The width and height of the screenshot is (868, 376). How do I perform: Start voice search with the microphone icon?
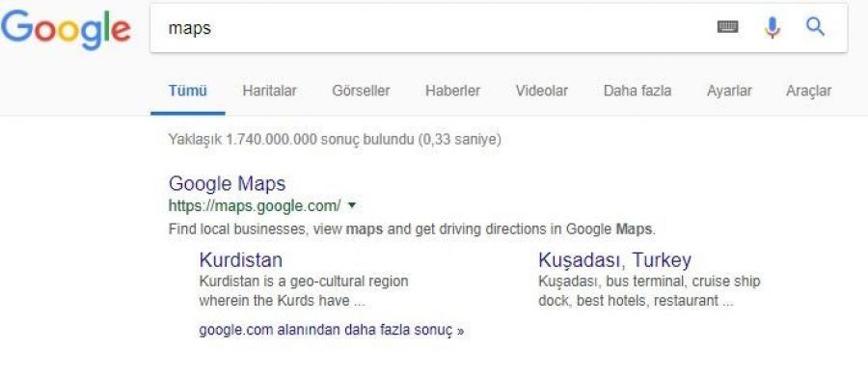pos(773,27)
